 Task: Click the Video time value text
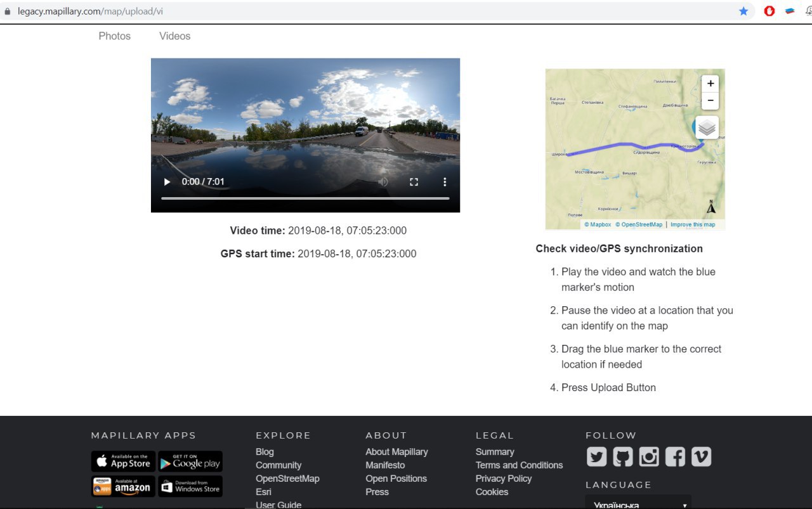(x=347, y=231)
